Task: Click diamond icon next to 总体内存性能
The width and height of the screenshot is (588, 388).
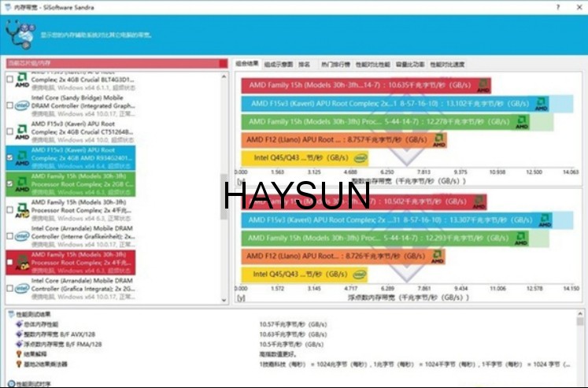Action: point(19,324)
